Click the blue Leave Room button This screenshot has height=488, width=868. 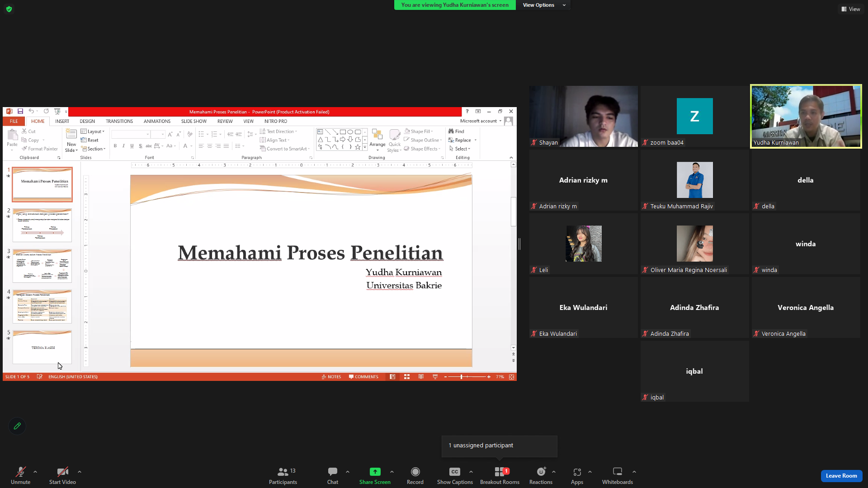click(841, 476)
